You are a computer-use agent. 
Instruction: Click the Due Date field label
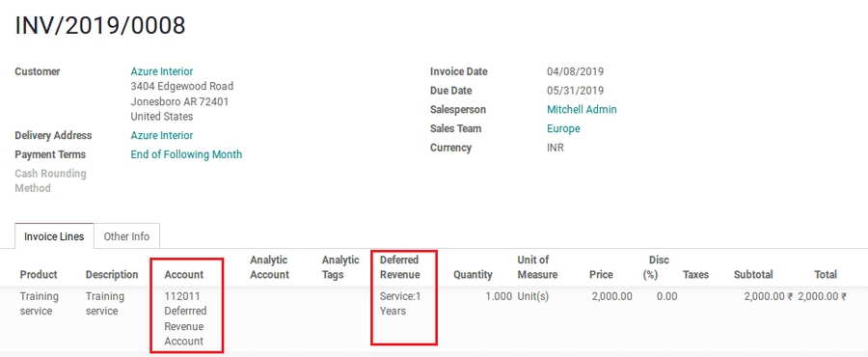click(x=450, y=91)
